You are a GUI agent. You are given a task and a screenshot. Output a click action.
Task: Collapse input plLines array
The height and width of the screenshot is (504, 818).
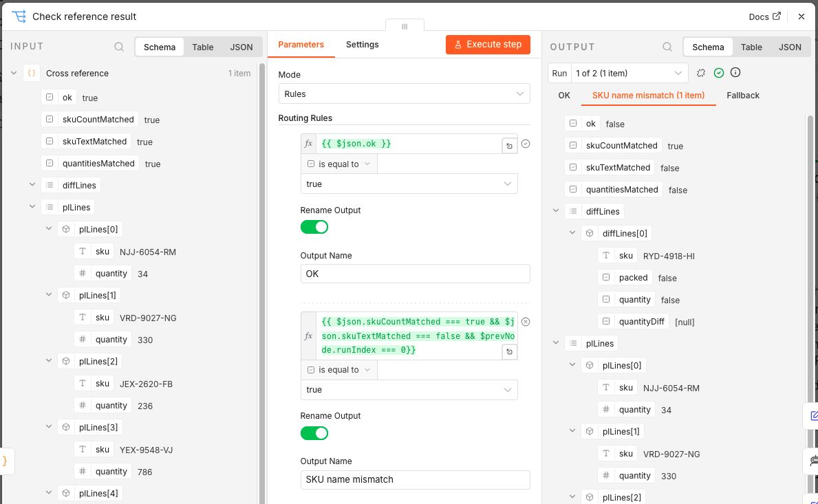point(32,206)
